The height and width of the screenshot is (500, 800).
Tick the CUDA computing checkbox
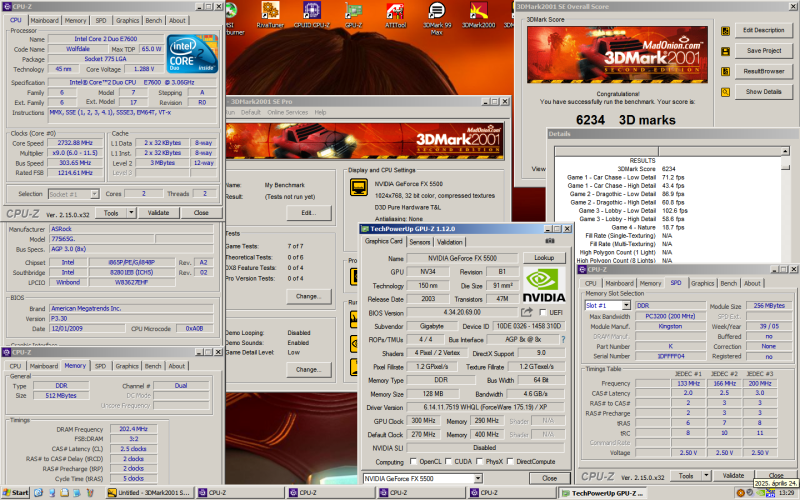[x=448, y=461]
